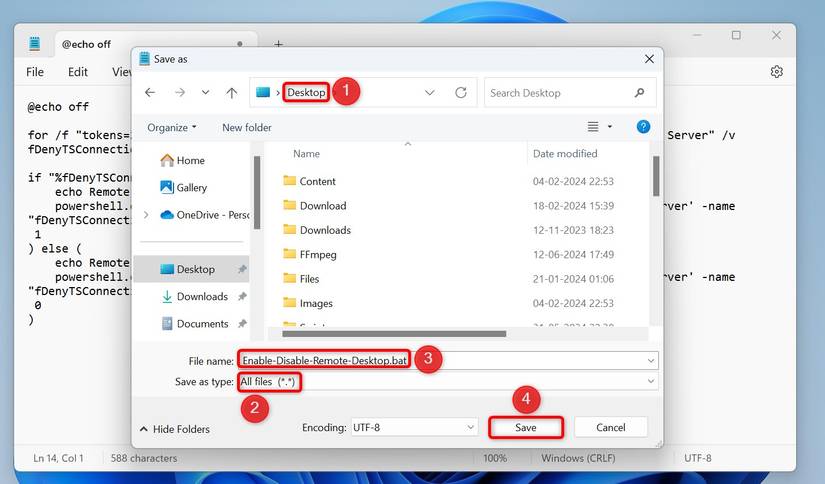
Task: Expand the Organize menu
Action: (172, 127)
